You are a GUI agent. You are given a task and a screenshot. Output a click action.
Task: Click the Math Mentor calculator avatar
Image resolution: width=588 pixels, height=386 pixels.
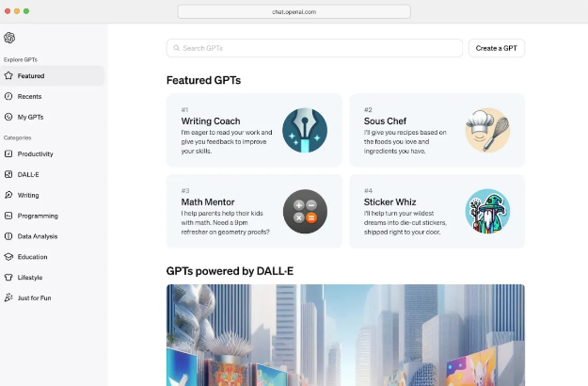[x=305, y=211]
